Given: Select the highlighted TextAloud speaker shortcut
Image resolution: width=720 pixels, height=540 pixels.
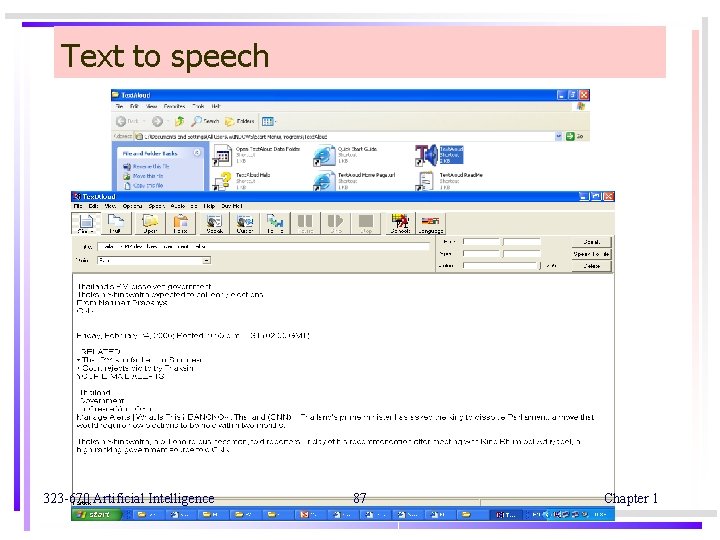Looking at the screenshot, I should (439, 155).
